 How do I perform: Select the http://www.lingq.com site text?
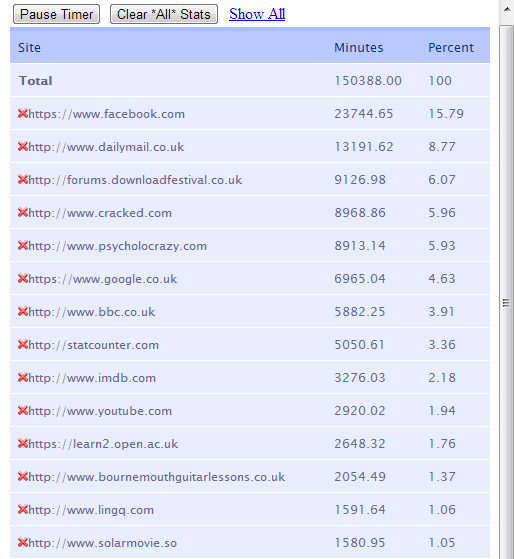(91, 510)
